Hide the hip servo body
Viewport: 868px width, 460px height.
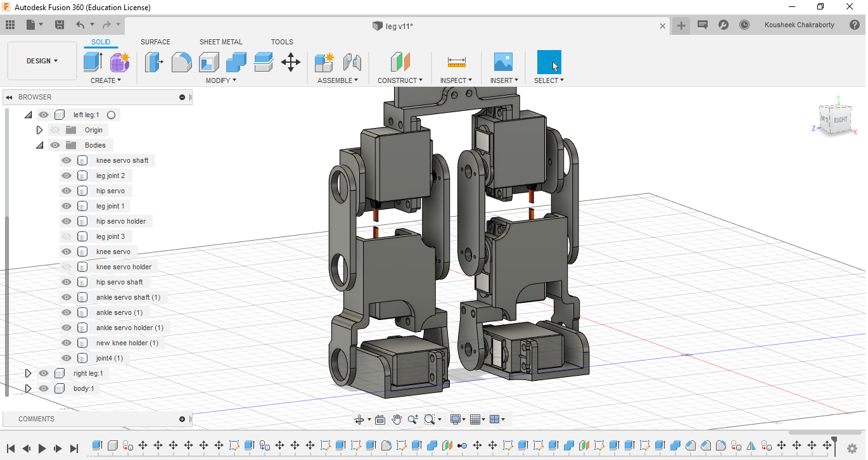click(67, 191)
